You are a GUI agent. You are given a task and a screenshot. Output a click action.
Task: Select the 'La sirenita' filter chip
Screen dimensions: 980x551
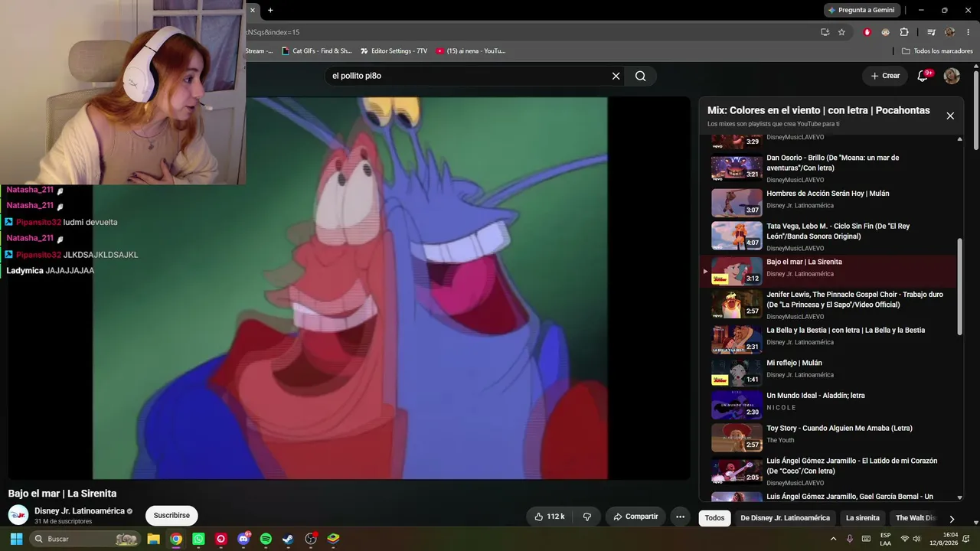pyautogui.click(x=863, y=518)
